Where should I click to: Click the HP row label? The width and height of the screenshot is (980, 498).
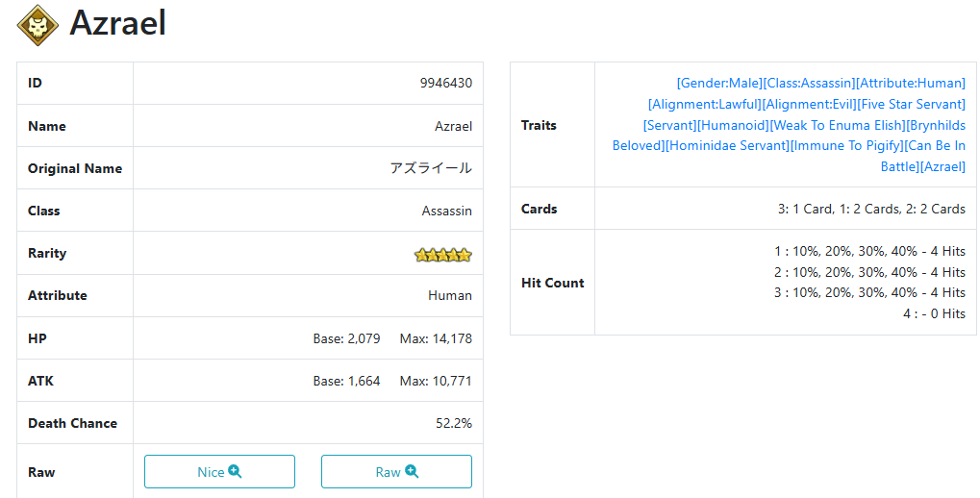(x=38, y=338)
